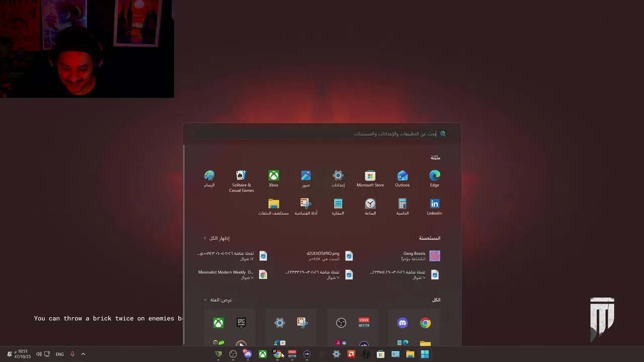Screen dimensions: 644x362
Task: Open Microsoft Store from the taskbar
Action: 381,354
